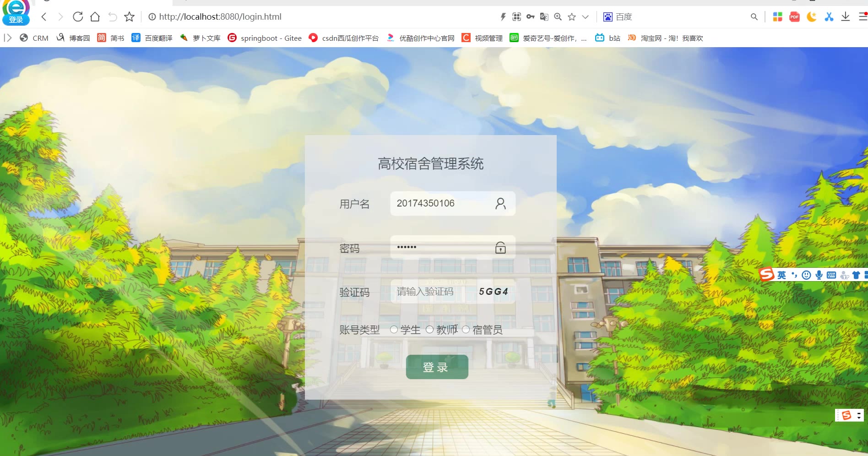
Task: Expand the address bar dropdown arrow
Action: point(585,17)
